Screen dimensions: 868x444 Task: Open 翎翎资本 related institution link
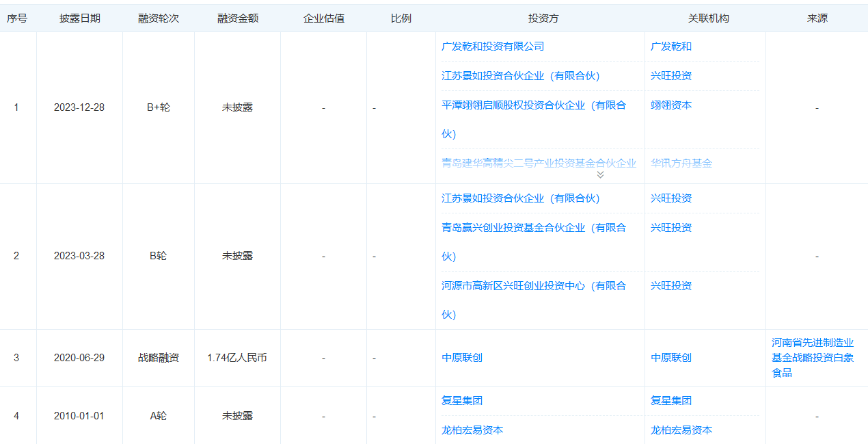[x=671, y=105]
